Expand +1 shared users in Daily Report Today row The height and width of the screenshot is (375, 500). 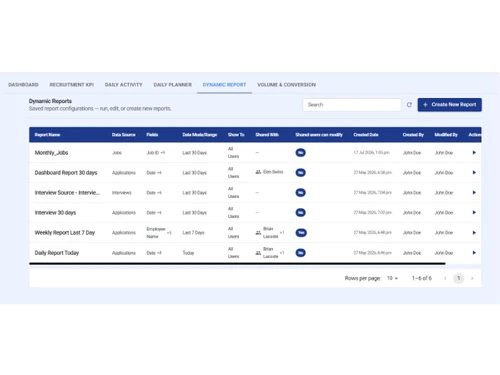click(x=282, y=253)
